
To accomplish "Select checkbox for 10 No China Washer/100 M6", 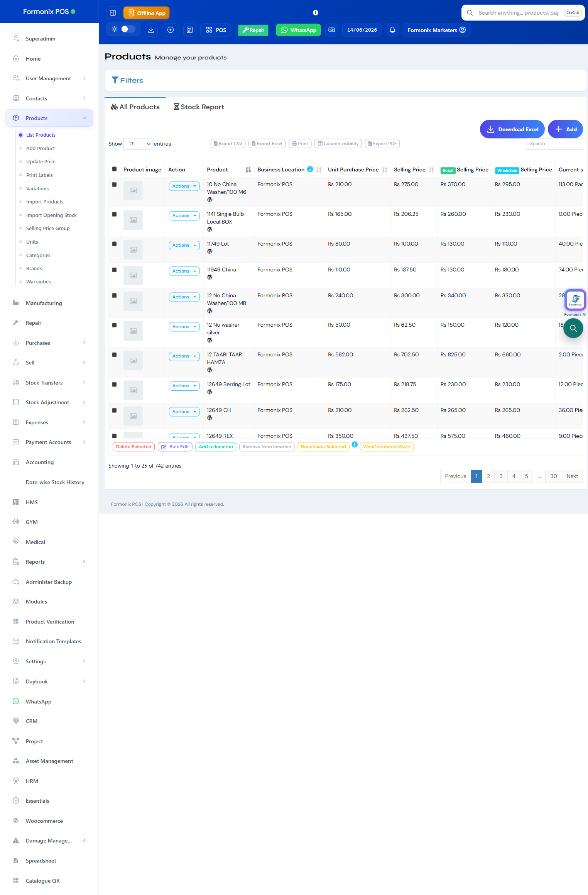I will coord(114,185).
